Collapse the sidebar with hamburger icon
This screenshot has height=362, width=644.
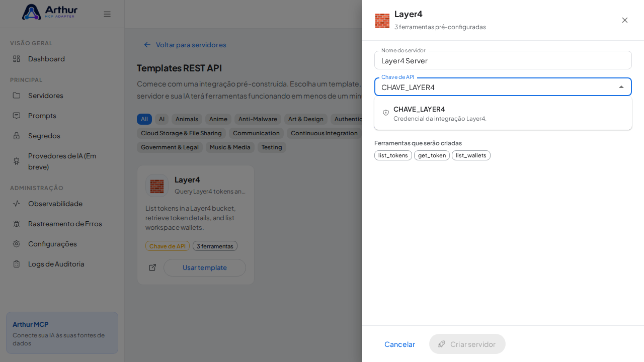coord(107,14)
